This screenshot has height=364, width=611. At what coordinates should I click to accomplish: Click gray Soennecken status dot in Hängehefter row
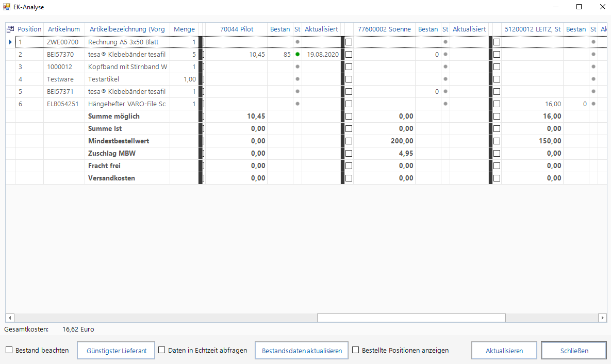click(x=445, y=104)
